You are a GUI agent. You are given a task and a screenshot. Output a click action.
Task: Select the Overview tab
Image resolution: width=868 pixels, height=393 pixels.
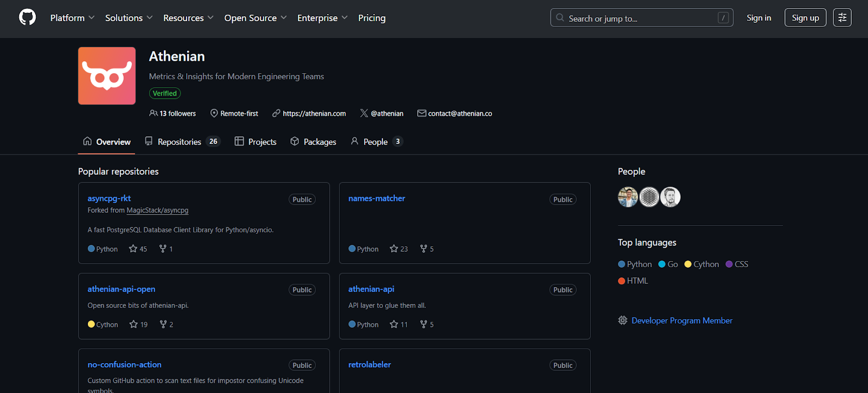pyautogui.click(x=107, y=142)
